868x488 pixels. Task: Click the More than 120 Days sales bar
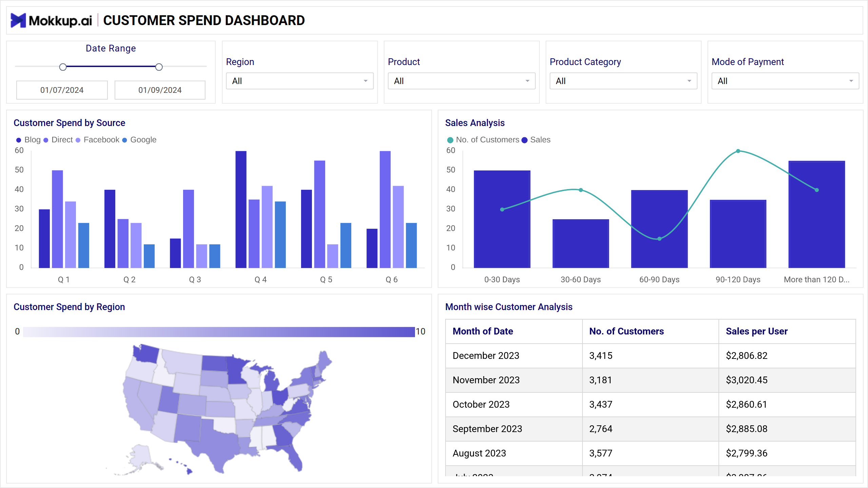817,215
